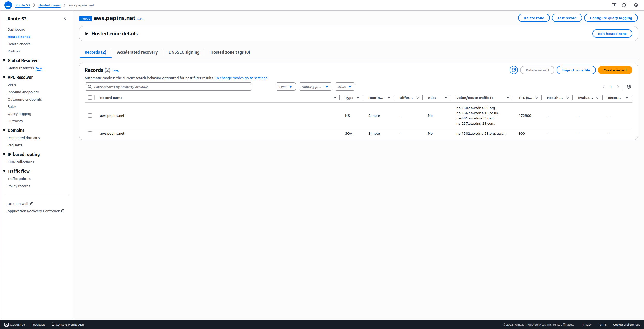This screenshot has height=329, width=644.
Task: Open the recently visited services icon
Action: [x=636, y=5]
